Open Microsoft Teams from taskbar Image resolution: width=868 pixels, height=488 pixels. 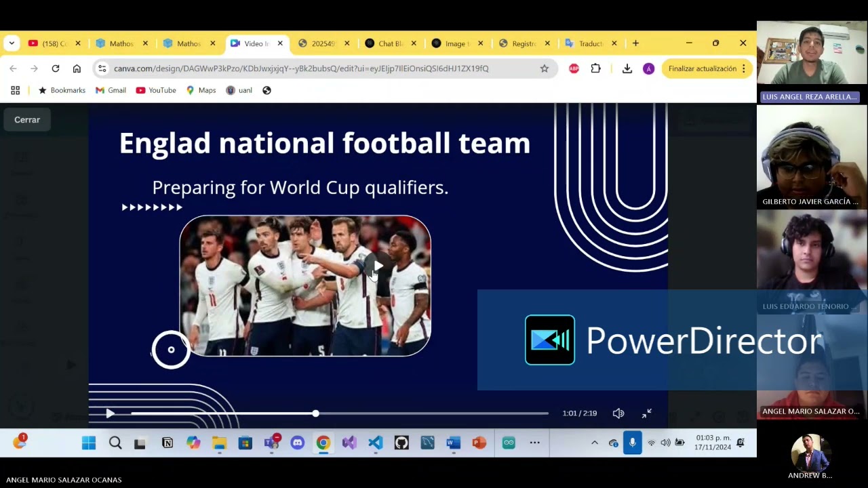tap(271, 443)
